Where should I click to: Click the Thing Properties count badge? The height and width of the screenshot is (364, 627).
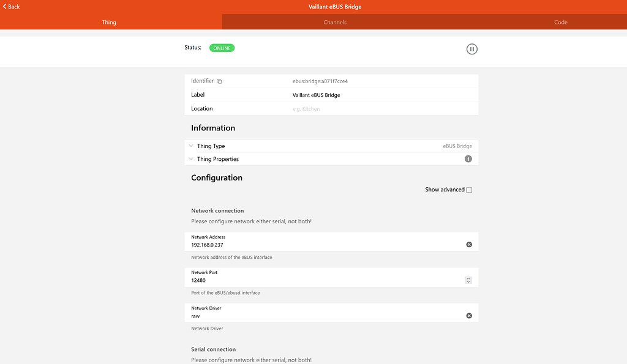pos(468,158)
